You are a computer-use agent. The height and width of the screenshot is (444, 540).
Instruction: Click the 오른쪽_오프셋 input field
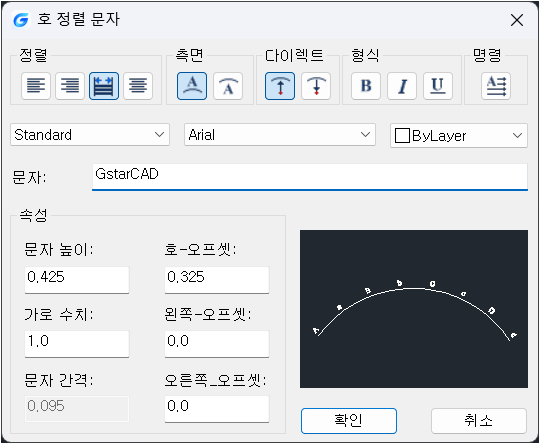click(217, 409)
